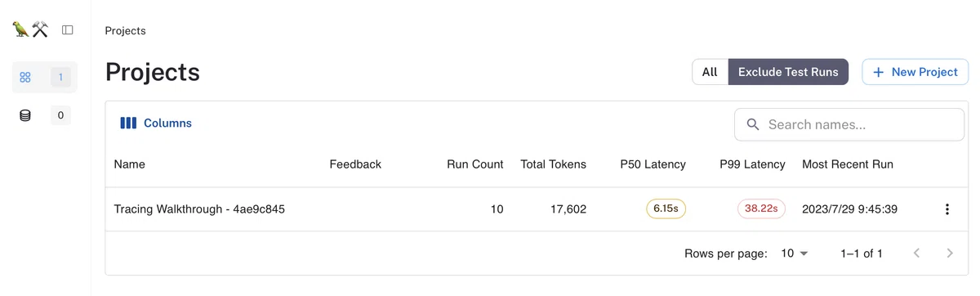
Task: Select Exclude Test Runs toggle
Action: point(788,72)
